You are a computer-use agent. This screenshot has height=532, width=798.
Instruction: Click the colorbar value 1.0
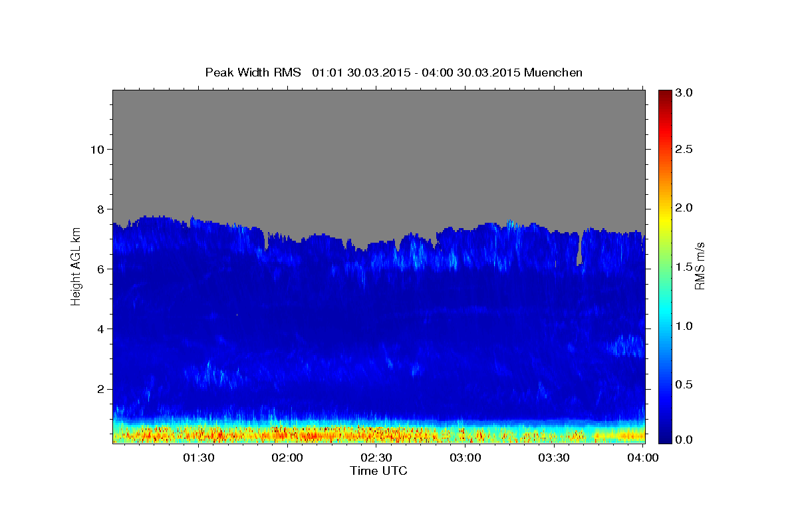(684, 326)
